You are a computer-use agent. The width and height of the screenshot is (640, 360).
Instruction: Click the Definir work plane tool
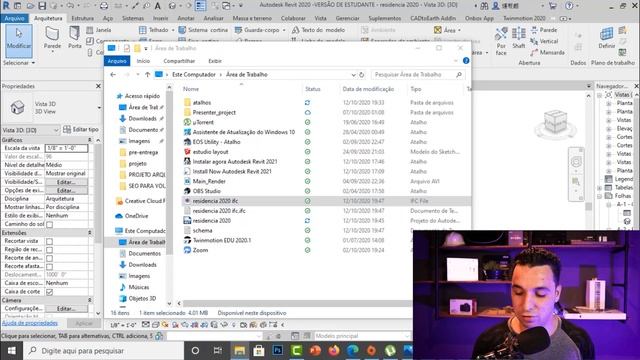(607, 38)
